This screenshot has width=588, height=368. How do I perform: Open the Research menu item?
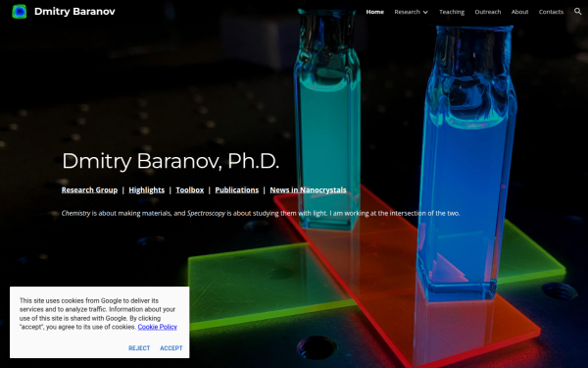407,12
